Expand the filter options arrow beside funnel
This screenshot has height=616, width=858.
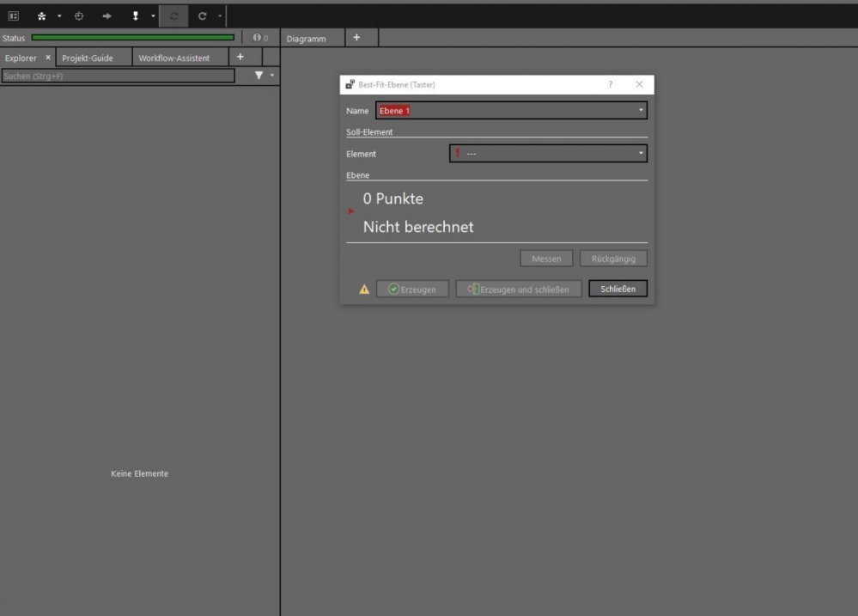click(x=272, y=76)
